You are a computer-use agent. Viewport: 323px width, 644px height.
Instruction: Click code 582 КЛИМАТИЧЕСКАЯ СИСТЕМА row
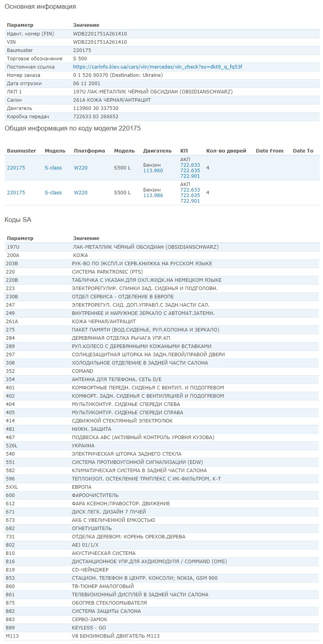pyautogui.click(x=161, y=471)
